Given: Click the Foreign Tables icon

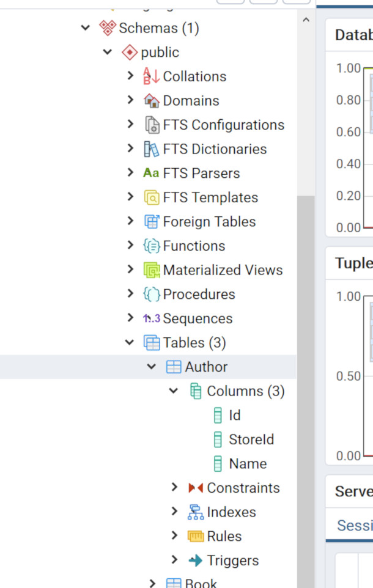Looking at the screenshot, I should tap(151, 222).
